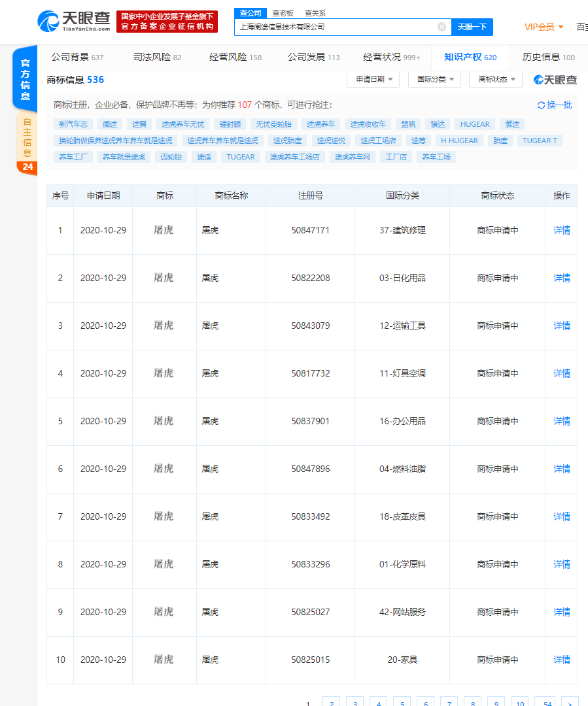Screen dimensions: 588x706
Task: Expand 申请日期 filter dropdown
Action: coord(373,79)
